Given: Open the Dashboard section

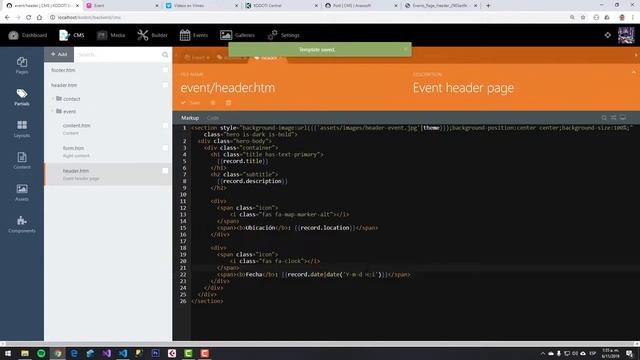Looking at the screenshot, I should (x=28, y=35).
